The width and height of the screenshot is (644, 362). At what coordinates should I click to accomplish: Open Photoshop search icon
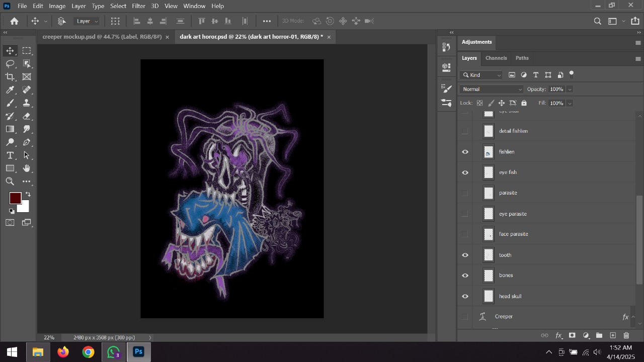click(597, 21)
